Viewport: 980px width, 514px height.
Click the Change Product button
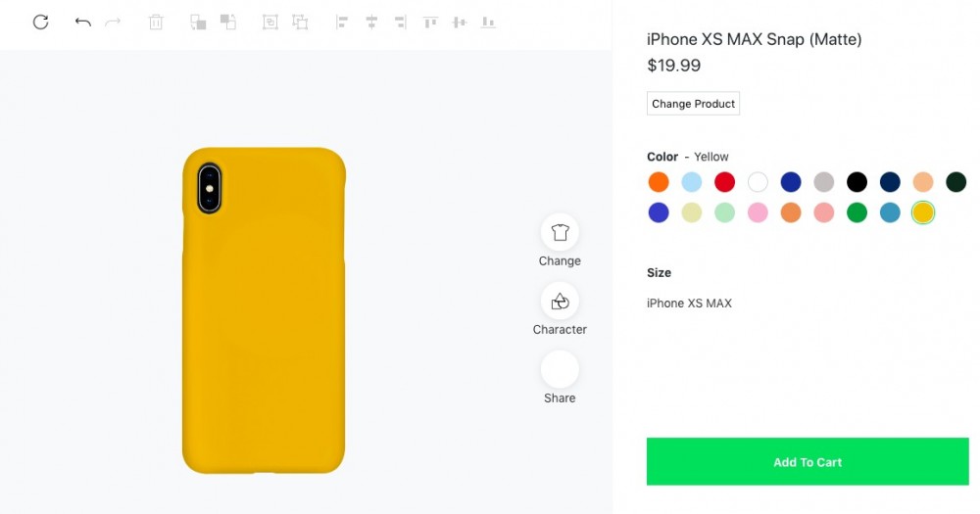(693, 104)
